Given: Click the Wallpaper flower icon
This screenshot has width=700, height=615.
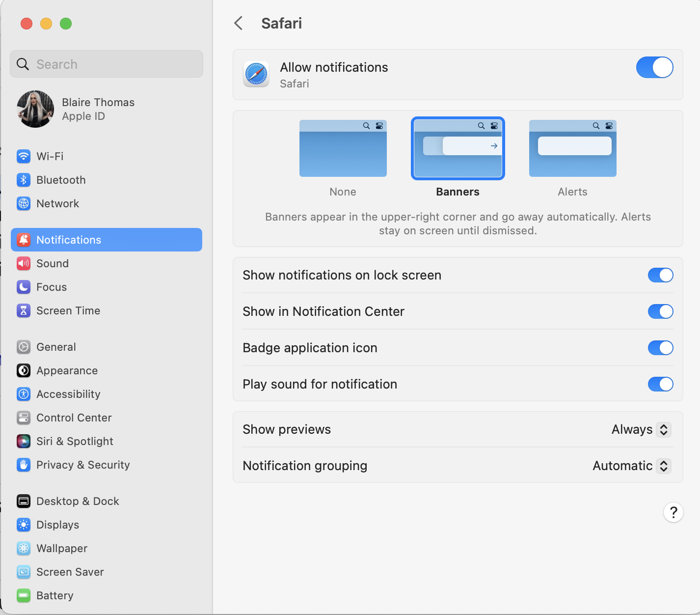Looking at the screenshot, I should point(24,548).
